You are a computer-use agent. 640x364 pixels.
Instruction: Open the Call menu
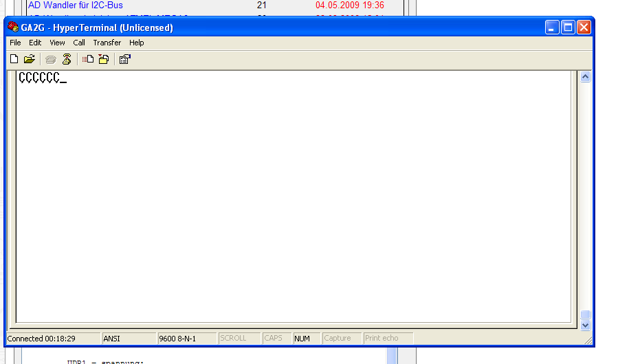[79, 43]
